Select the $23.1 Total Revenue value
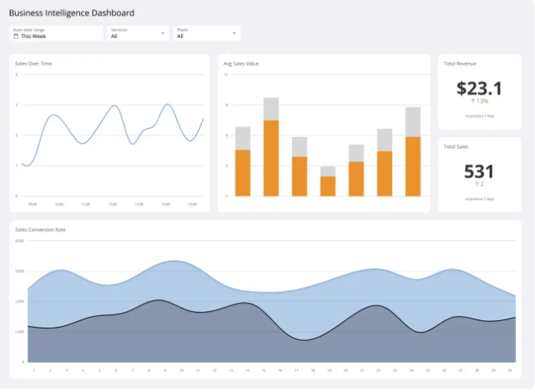This screenshot has height=392, width=535. 479,87
